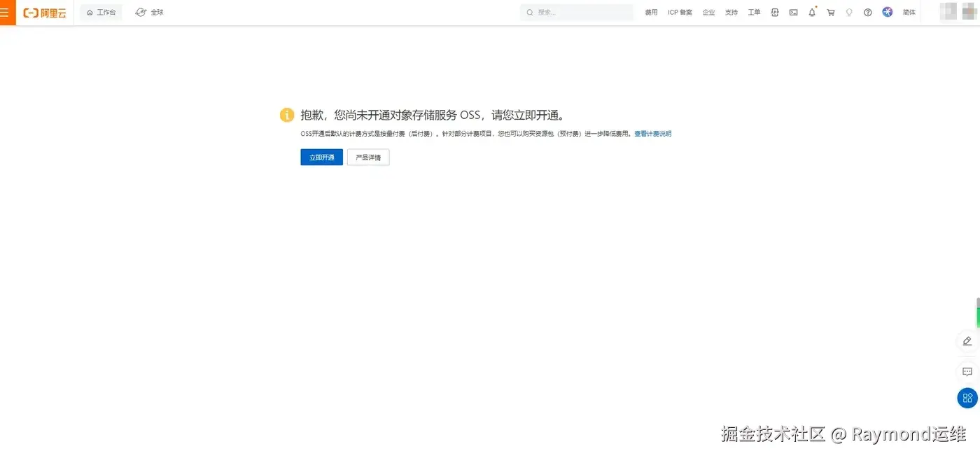The height and width of the screenshot is (458, 980).
Task: Click the lightbulb suggestions icon
Action: [x=849, y=13]
